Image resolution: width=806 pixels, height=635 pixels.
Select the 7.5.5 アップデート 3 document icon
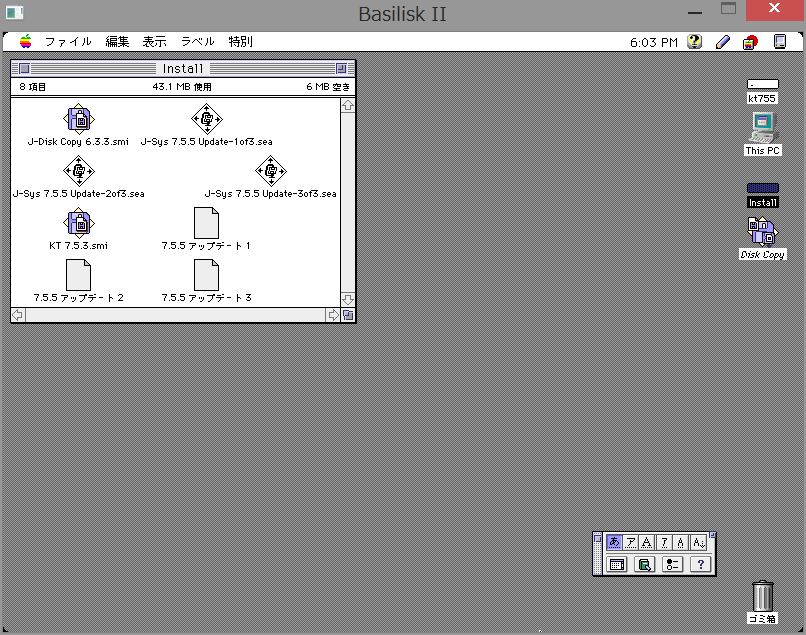(206, 275)
